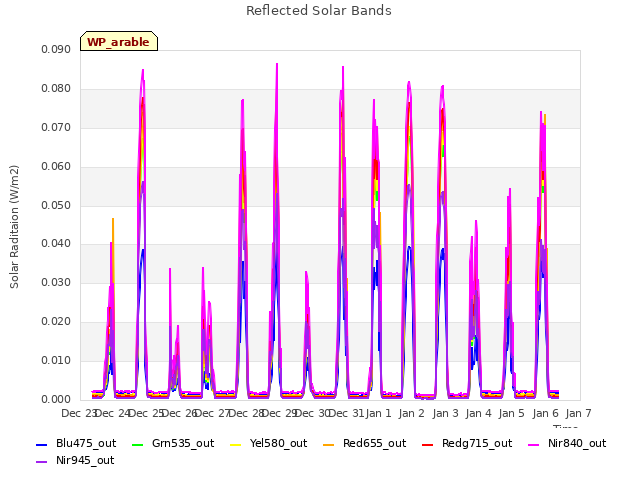The image size is (640, 480).
Task: Click the orange spike near Dec 24
Action: [113, 220]
